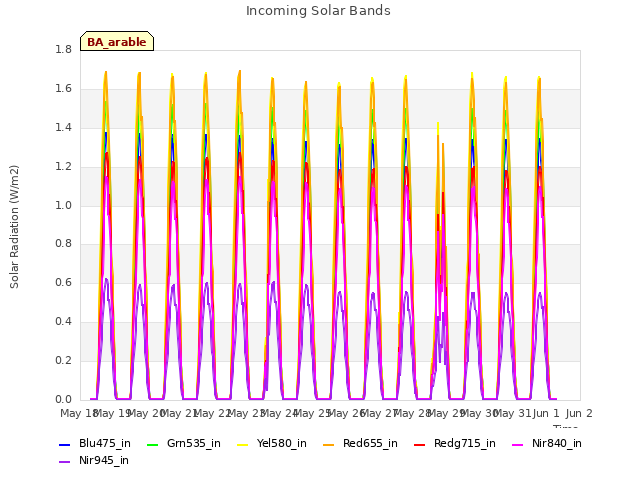This screenshot has width=640, height=480.
Task: Click the purple Nir945_in legend color marker
Action: (64, 462)
